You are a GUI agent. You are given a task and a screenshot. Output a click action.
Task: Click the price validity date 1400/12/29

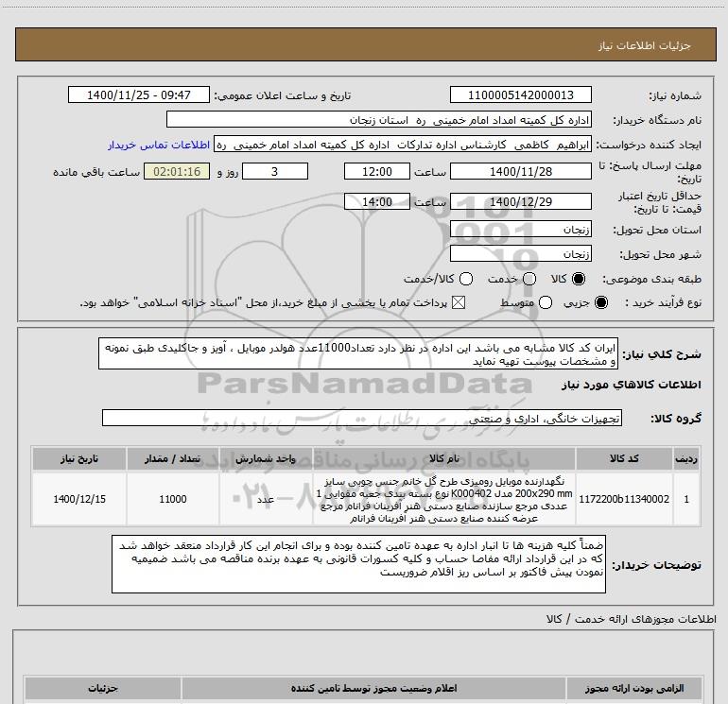click(x=520, y=201)
